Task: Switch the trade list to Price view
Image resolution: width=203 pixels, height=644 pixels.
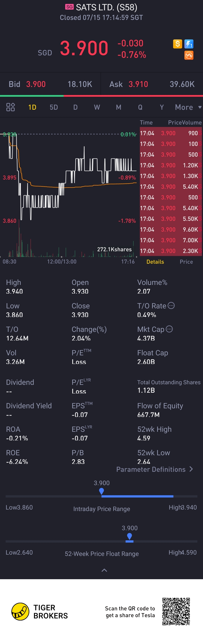Action: click(x=186, y=262)
